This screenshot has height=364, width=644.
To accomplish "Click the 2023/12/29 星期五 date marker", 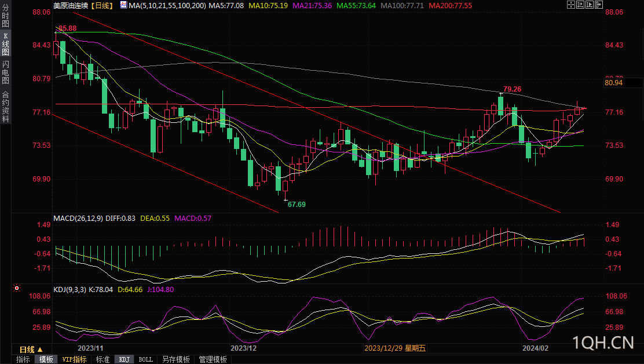I will click(395, 348).
